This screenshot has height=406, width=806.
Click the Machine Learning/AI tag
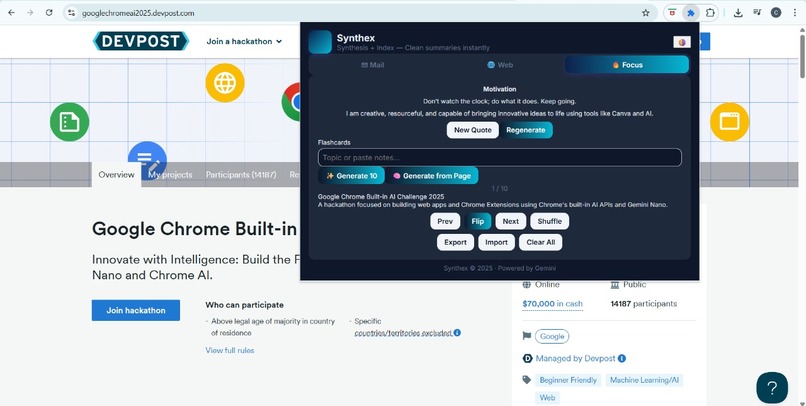coord(644,380)
